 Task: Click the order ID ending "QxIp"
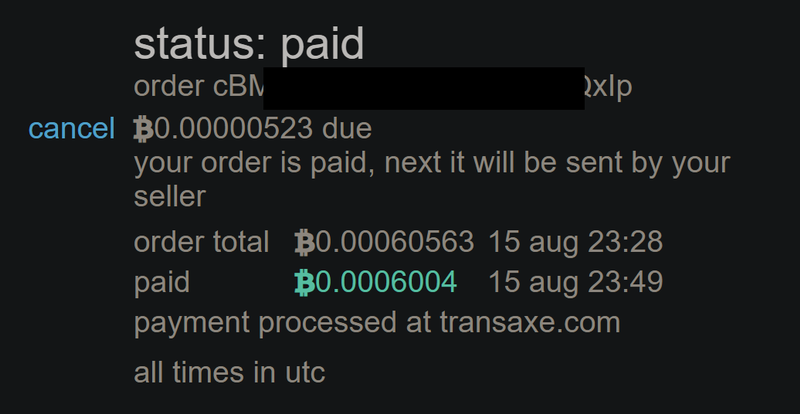(606, 87)
